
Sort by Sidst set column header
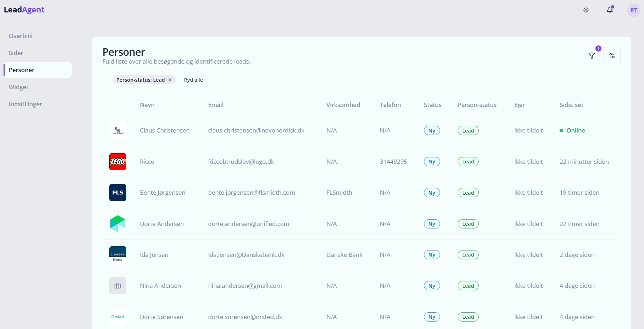571,105
